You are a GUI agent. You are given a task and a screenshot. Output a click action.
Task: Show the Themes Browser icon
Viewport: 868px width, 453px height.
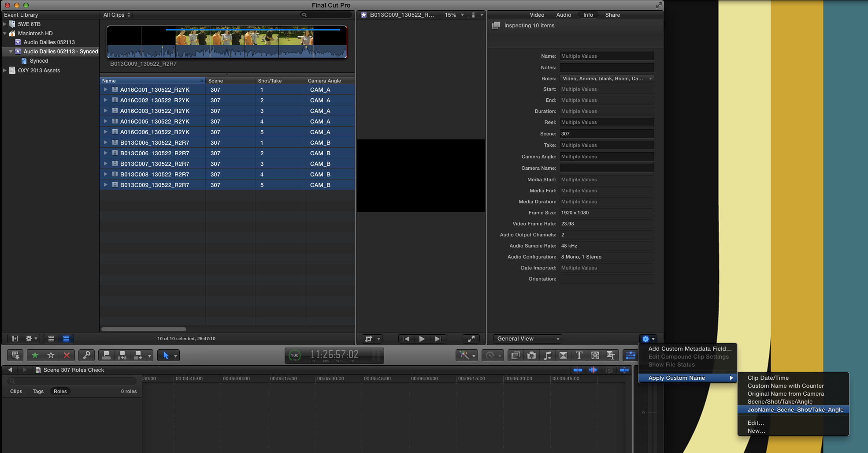611,355
